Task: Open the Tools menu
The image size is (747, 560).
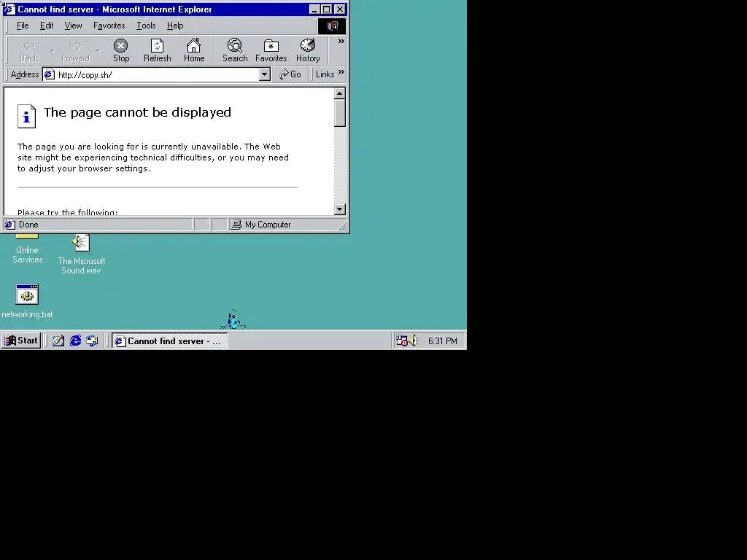Action: 146,26
